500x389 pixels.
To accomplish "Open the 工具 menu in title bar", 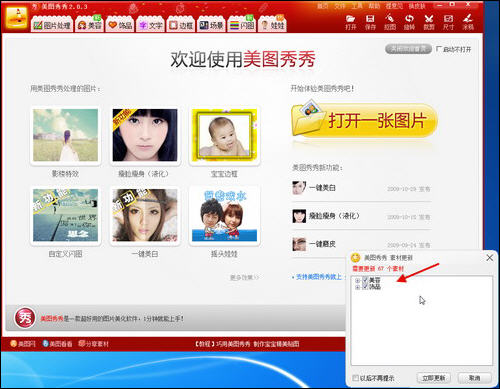I will pyautogui.click(x=357, y=6).
